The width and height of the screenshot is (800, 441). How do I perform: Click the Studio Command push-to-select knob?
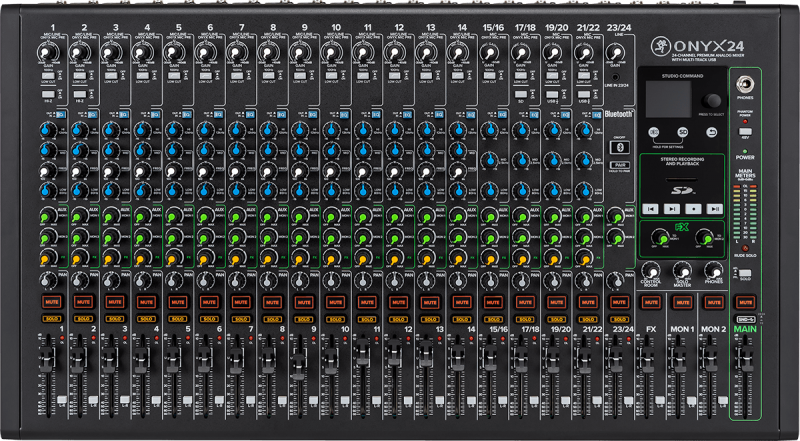712,101
